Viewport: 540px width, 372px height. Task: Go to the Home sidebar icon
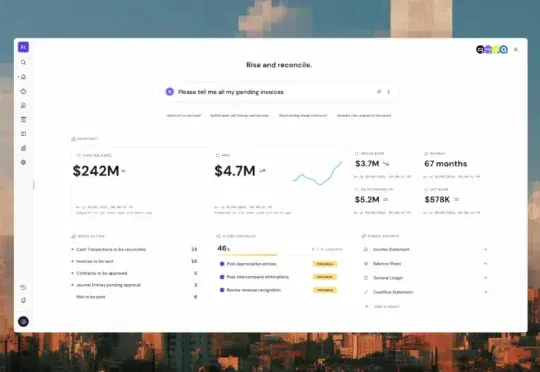tap(23, 77)
